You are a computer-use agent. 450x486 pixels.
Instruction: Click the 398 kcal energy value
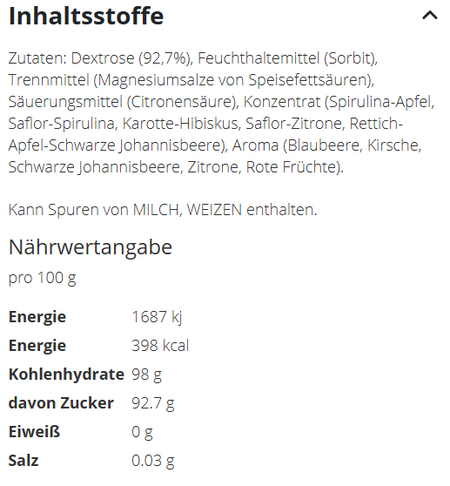(x=160, y=345)
